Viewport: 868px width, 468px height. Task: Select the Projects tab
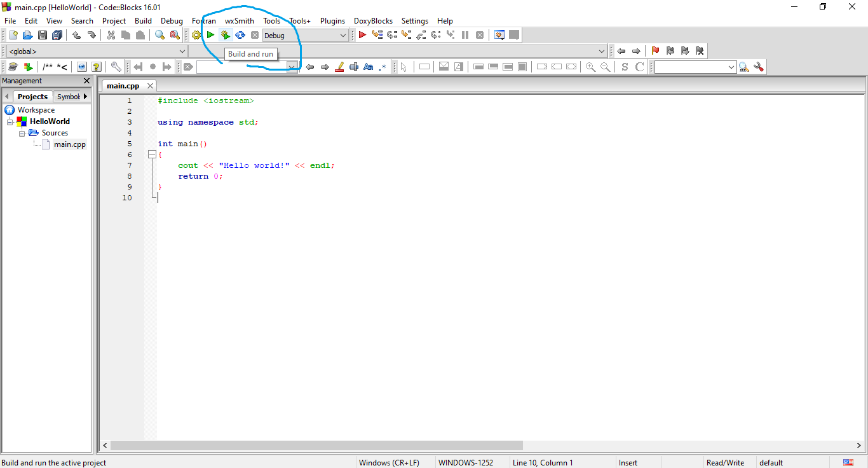(32, 97)
